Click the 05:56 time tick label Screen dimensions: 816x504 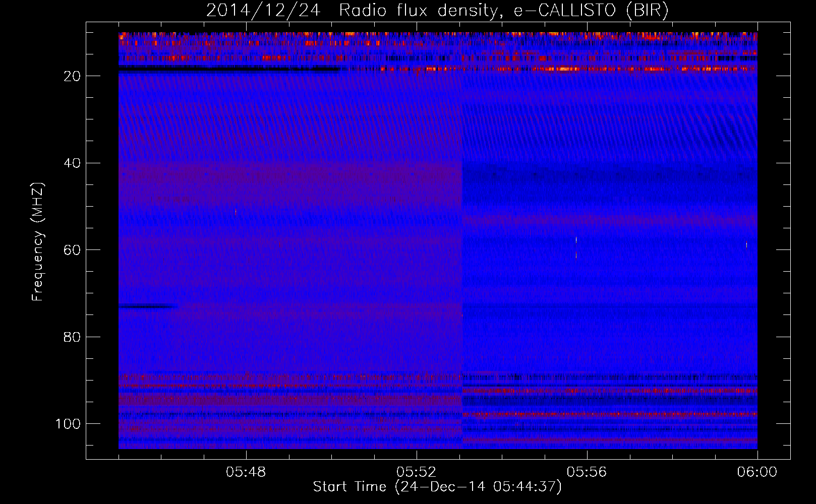click(587, 472)
